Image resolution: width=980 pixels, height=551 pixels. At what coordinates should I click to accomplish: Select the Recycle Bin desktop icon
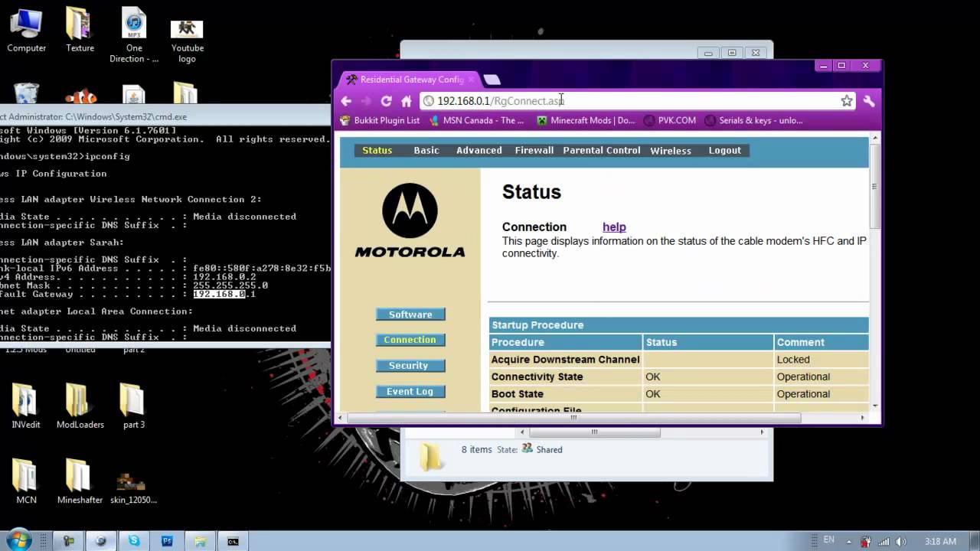[x=26, y=93]
